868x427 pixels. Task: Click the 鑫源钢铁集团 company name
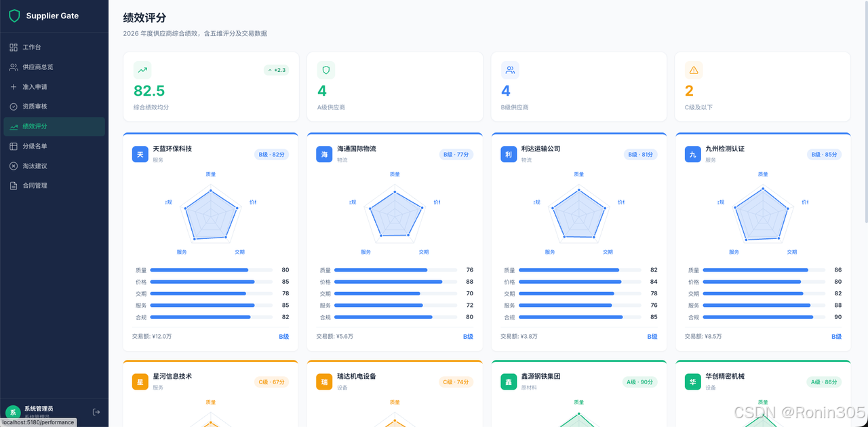[540, 376]
